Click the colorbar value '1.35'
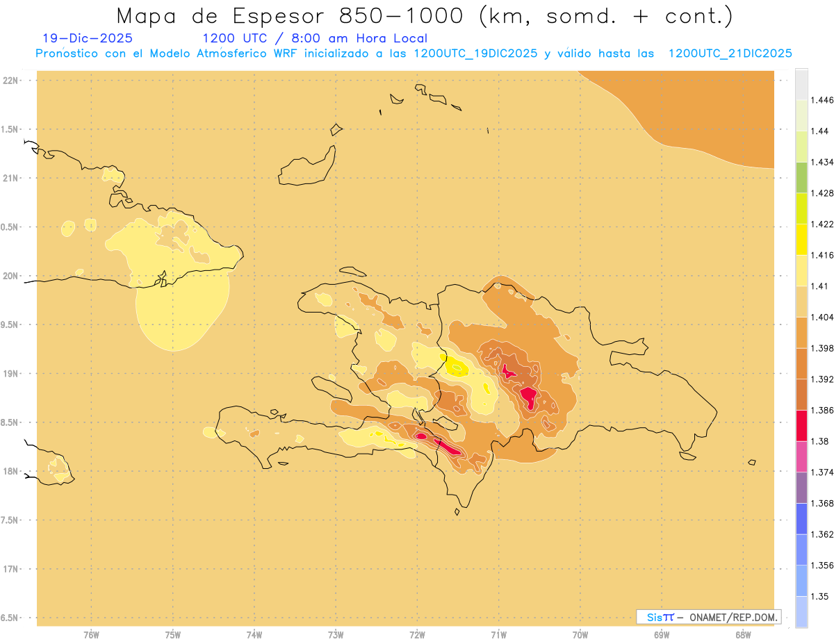This screenshot has height=644, width=834. coord(819,596)
